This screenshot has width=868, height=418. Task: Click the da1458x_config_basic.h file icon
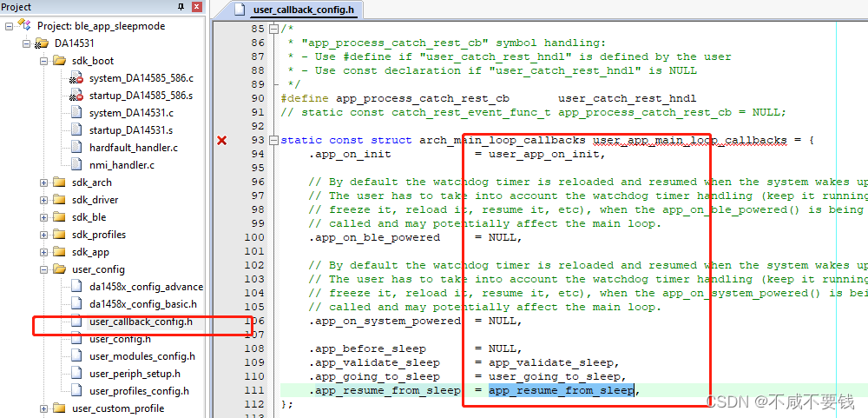(76, 304)
